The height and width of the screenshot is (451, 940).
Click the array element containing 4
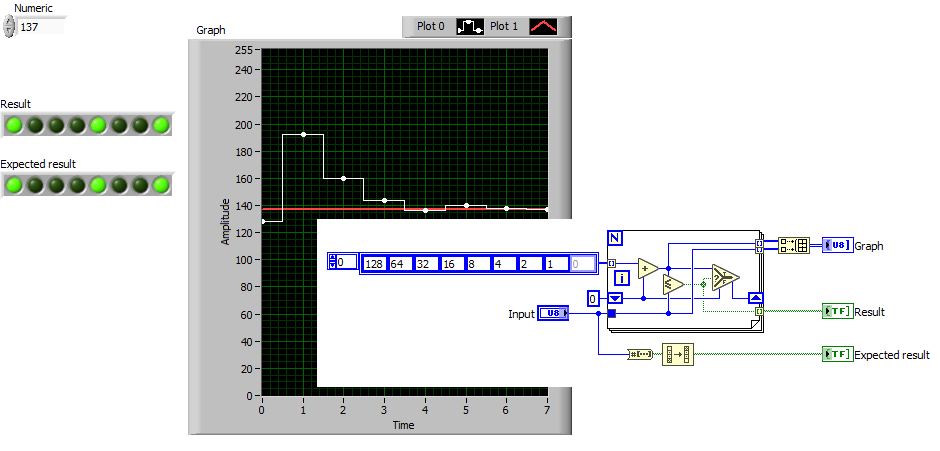click(504, 264)
